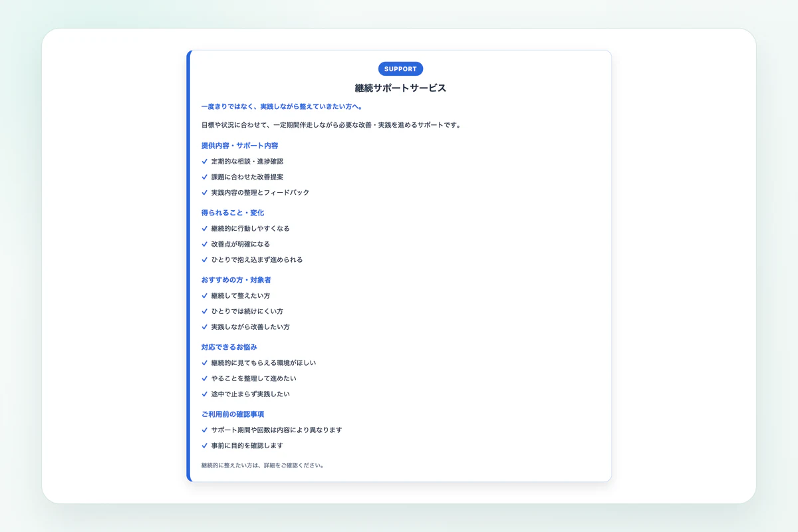Image resolution: width=798 pixels, height=532 pixels.
Task: Click the section heading 提供内容・サポート内容
Action: 239,146
